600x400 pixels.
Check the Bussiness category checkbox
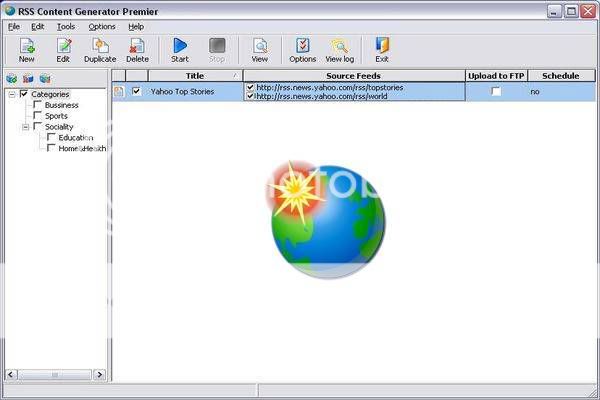coord(38,104)
